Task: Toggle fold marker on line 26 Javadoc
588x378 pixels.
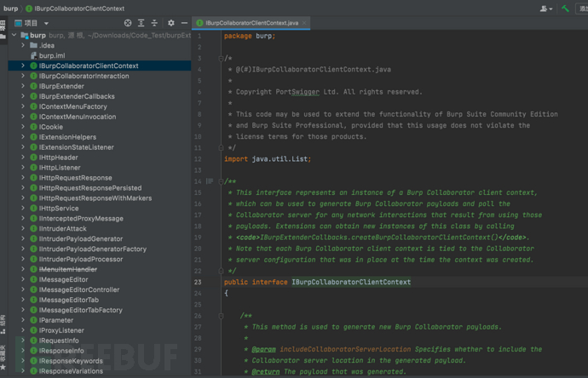Action: pos(220,315)
